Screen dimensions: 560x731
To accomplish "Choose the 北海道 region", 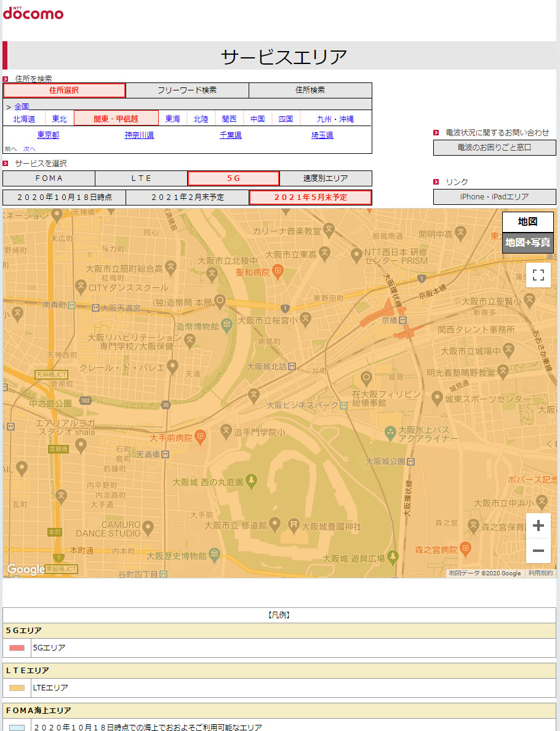I will (x=24, y=119).
